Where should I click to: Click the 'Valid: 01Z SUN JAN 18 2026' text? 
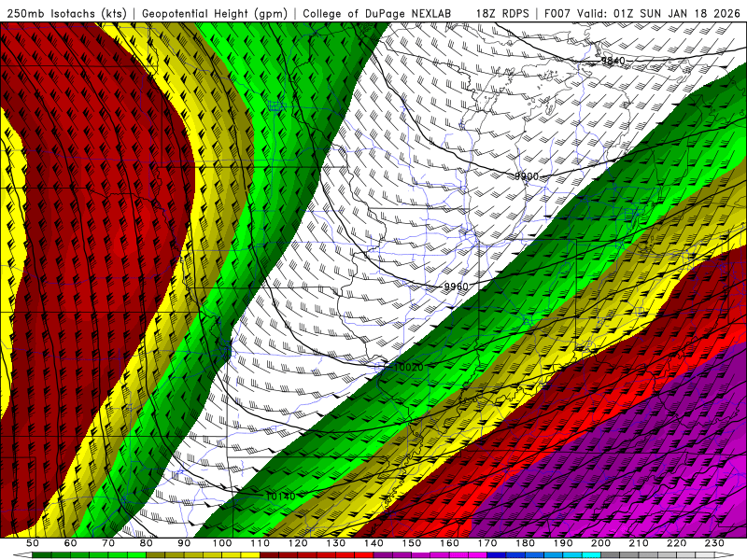[x=659, y=13]
